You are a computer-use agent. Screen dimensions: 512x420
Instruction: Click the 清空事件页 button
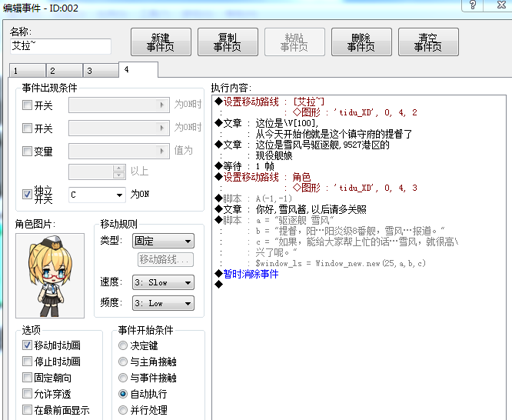click(428, 42)
